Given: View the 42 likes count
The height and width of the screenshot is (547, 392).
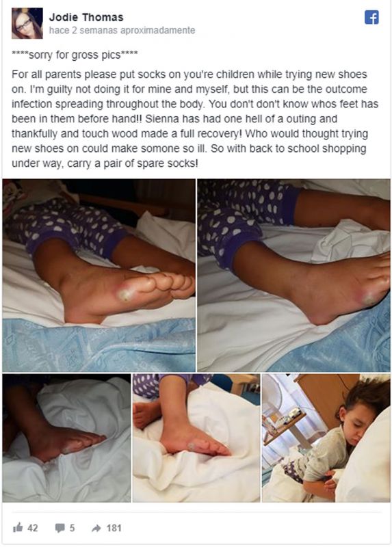Looking at the screenshot, I should 32,528.
